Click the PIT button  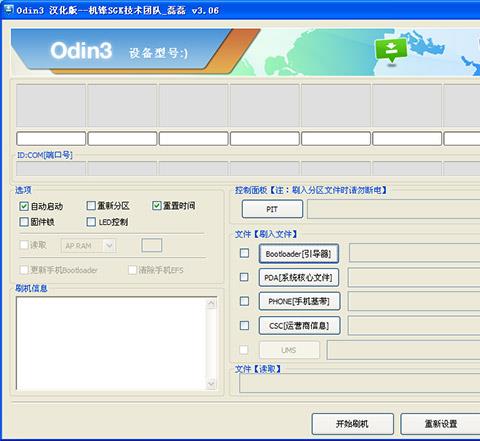coord(272,209)
